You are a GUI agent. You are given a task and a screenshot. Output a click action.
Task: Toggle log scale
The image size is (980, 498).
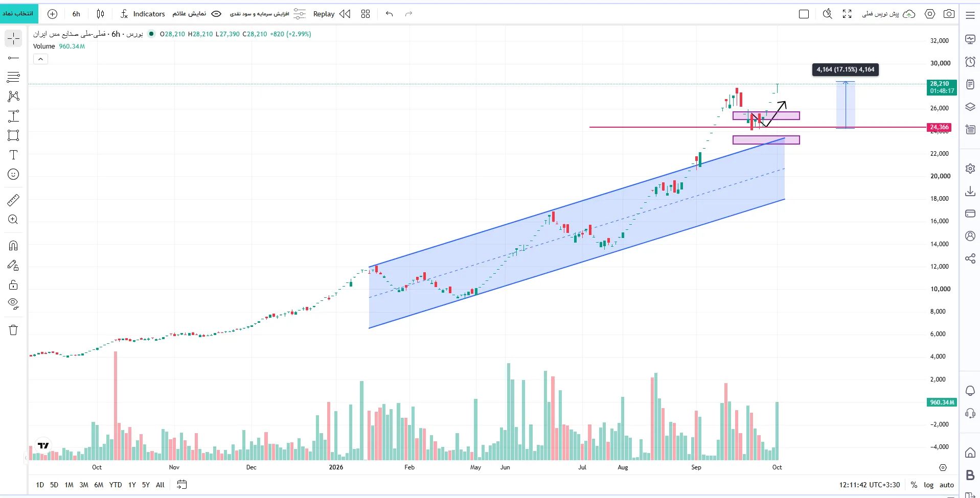coord(928,485)
